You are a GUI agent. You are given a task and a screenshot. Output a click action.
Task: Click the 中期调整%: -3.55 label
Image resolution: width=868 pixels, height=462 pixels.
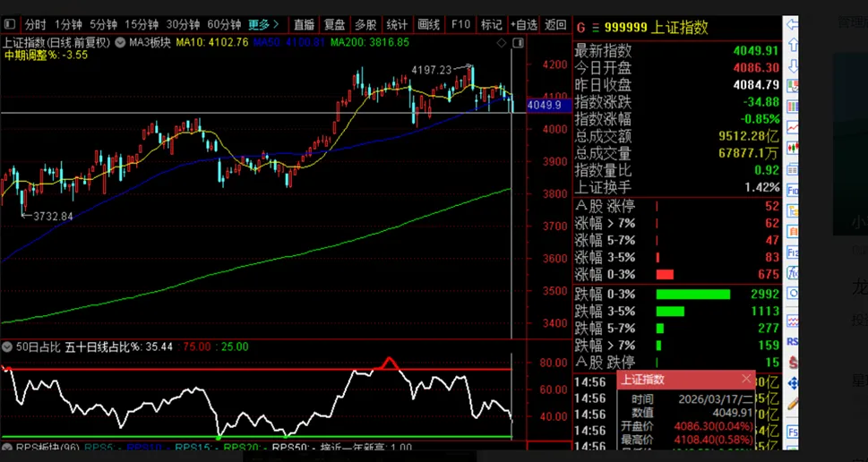click(x=46, y=55)
